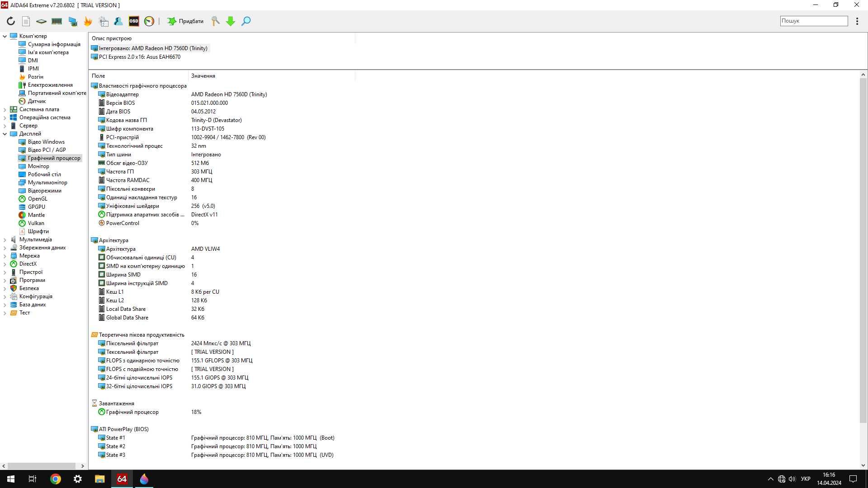Open the Windows Start menu
The width and height of the screenshot is (868, 488).
[x=11, y=479]
